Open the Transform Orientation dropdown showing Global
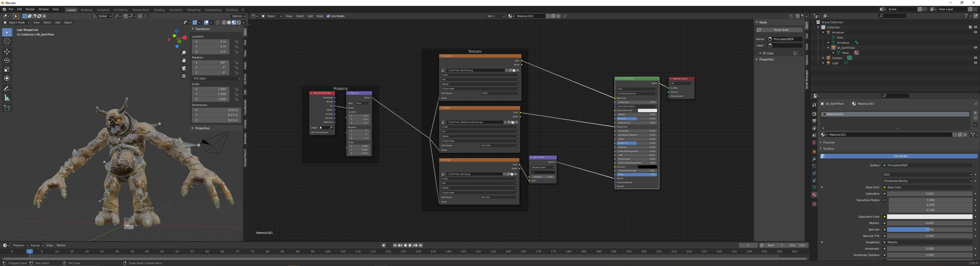The image size is (980, 266). point(102,16)
